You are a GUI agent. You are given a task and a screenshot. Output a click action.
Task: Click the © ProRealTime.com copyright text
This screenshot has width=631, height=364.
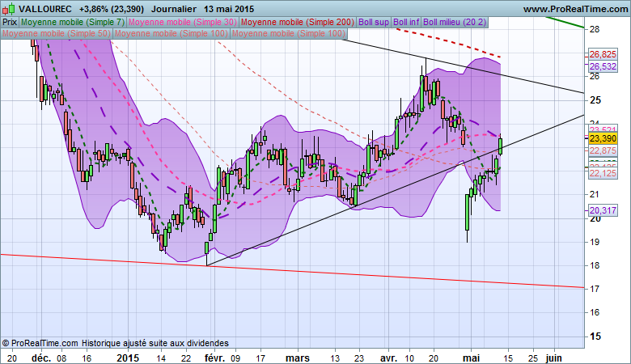point(40,344)
